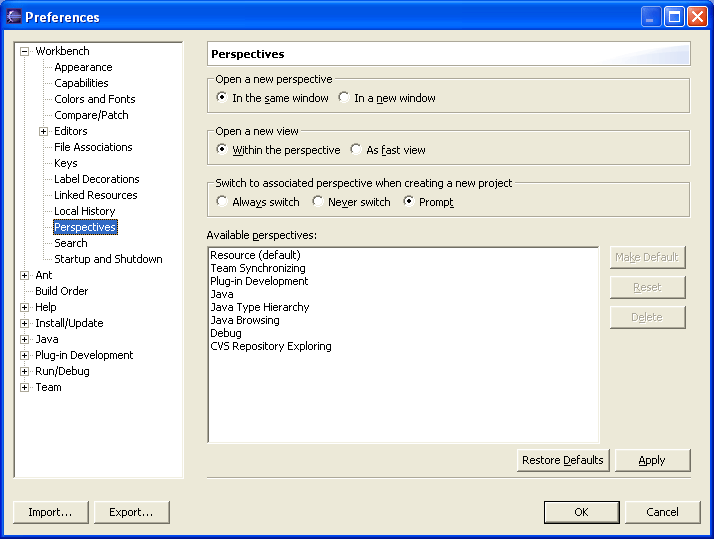The image size is (714, 539).
Task: Confirm with the OK button
Action: (x=581, y=512)
